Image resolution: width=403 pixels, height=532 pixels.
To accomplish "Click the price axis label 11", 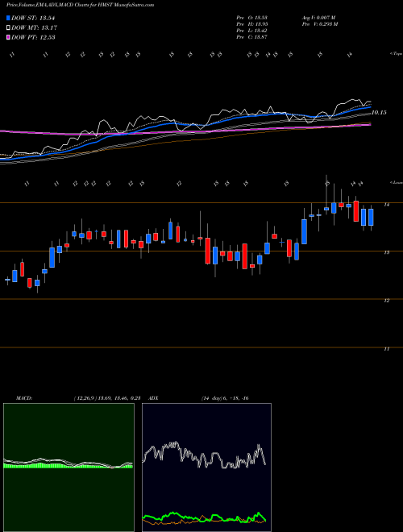I will pyautogui.click(x=386, y=349).
